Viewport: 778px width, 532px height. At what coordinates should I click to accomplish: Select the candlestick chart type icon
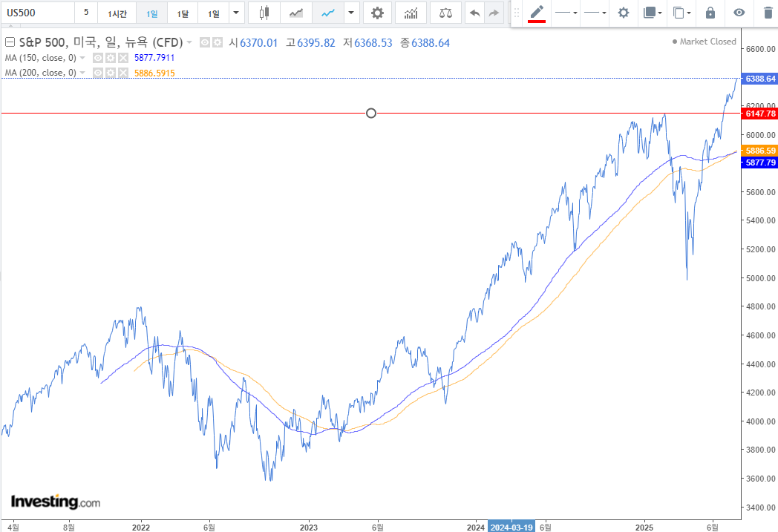(x=264, y=13)
